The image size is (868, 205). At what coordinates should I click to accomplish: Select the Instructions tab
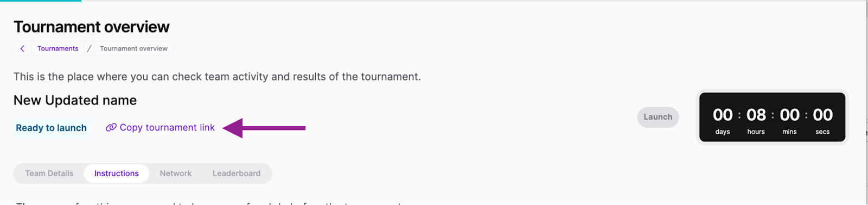pyautogui.click(x=117, y=173)
